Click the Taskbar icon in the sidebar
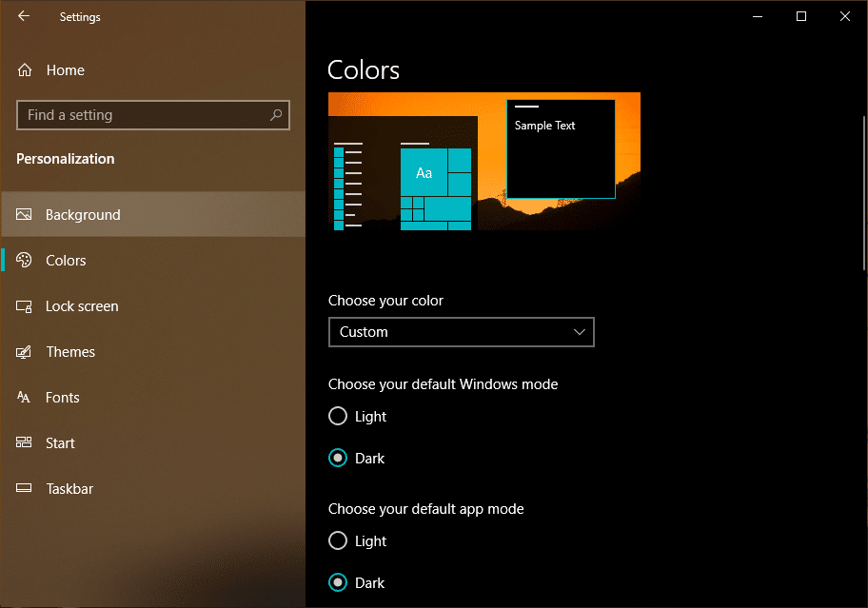The image size is (868, 608). point(25,489)
